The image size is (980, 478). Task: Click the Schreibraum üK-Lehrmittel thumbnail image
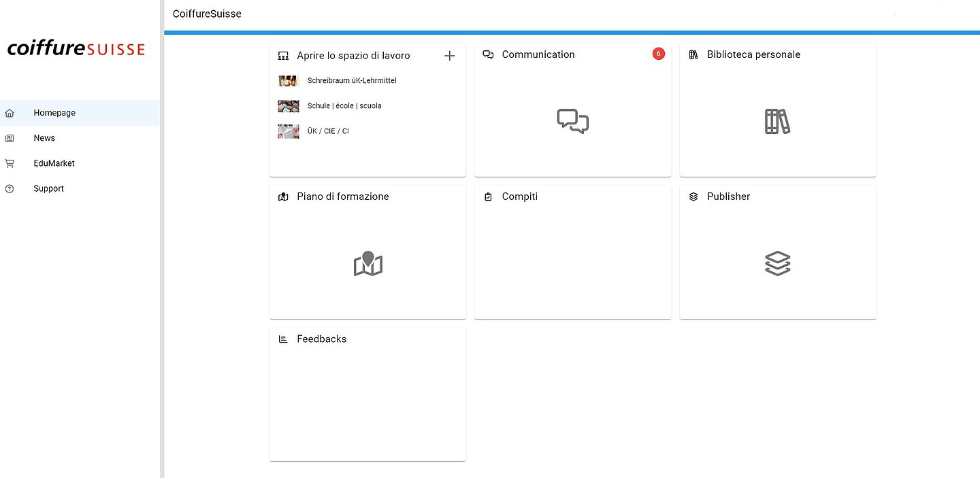coord(289,81)
